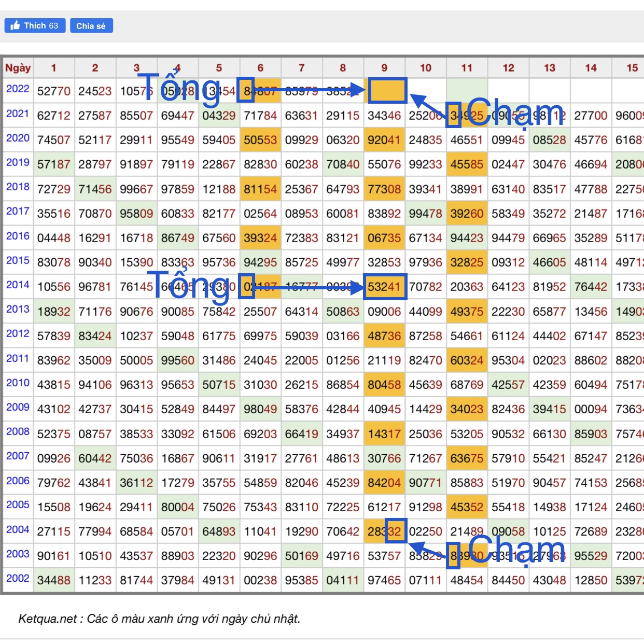
Task: Open the 2014 year link
Action: pyautogui.click(x=18, y=285)
